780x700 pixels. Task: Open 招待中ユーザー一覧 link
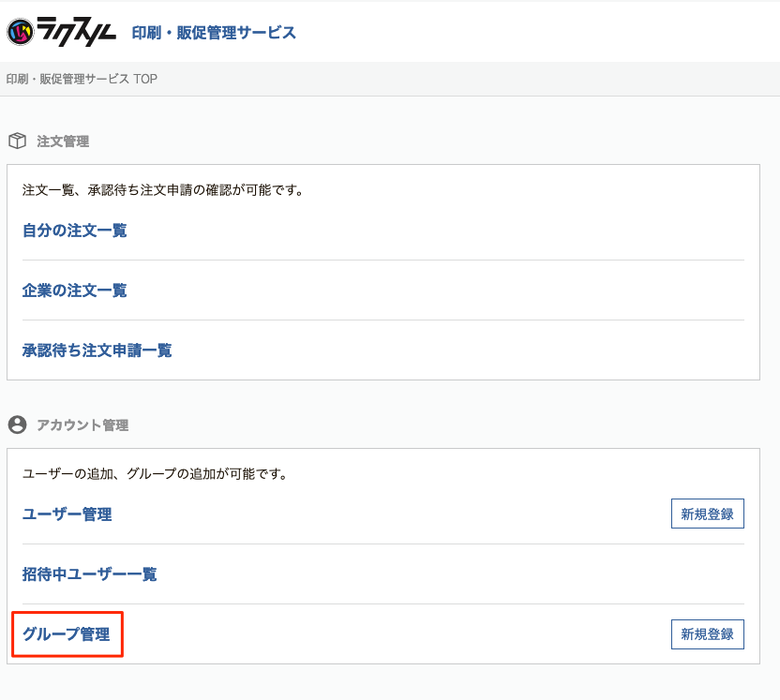pos(90,574)
